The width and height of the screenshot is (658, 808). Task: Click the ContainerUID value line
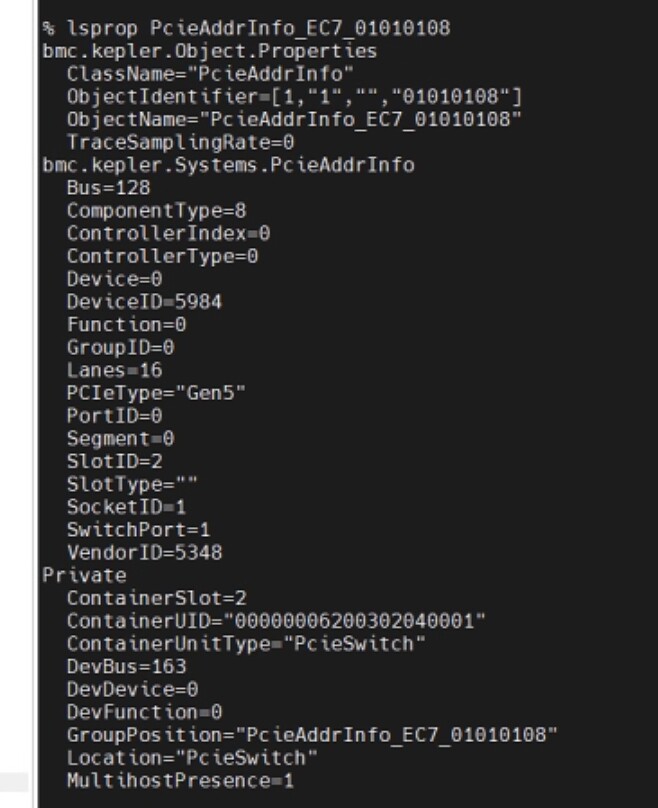pyautogui.click(x=276, y=621)
